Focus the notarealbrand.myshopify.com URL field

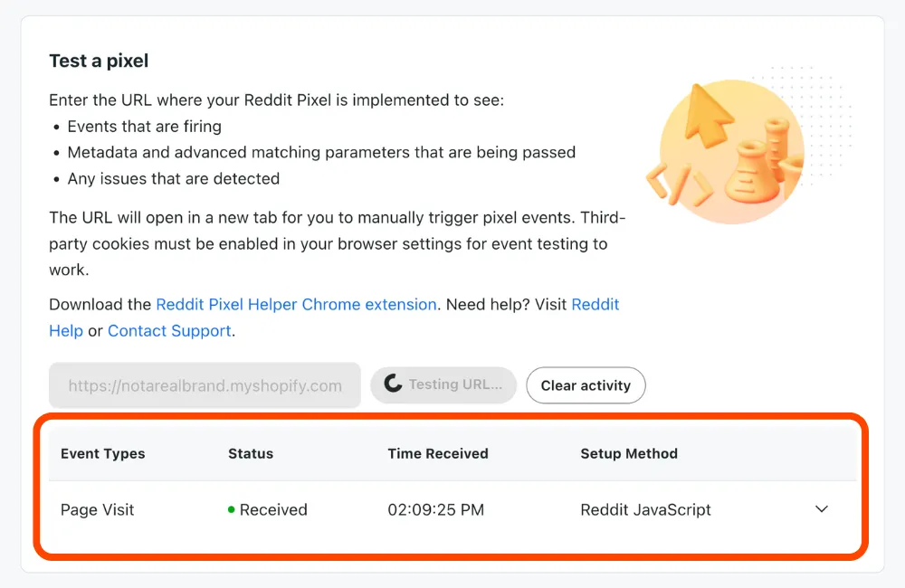pos(205,385)
